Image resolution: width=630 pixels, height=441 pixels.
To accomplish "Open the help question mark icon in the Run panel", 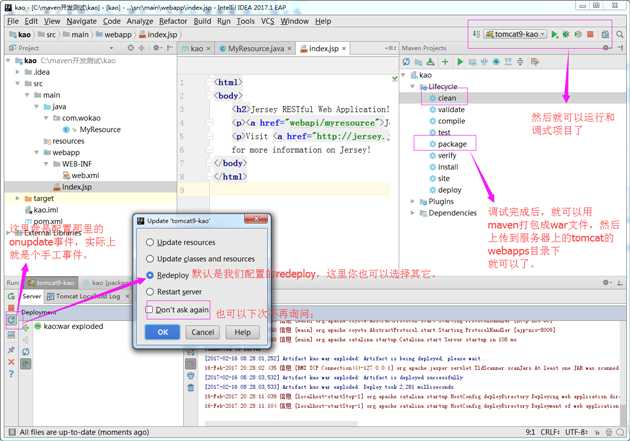I will (x=11, y=374).
